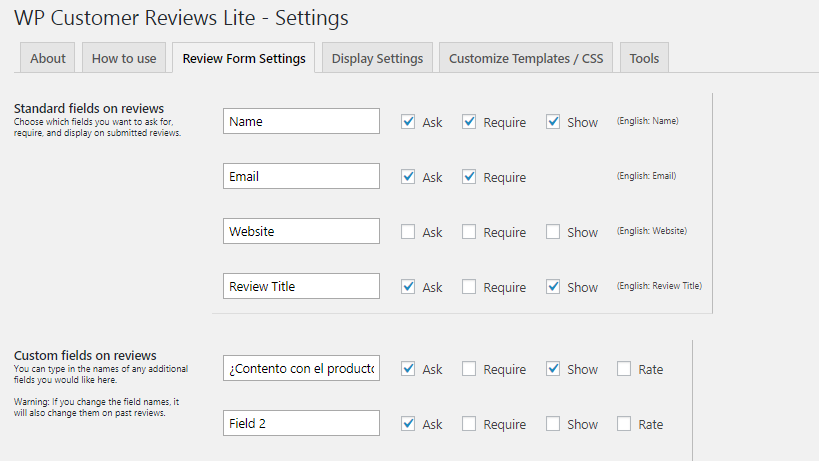Uncheck Require for the Email field
Screen dimensions: 819x461
point(469,176)
